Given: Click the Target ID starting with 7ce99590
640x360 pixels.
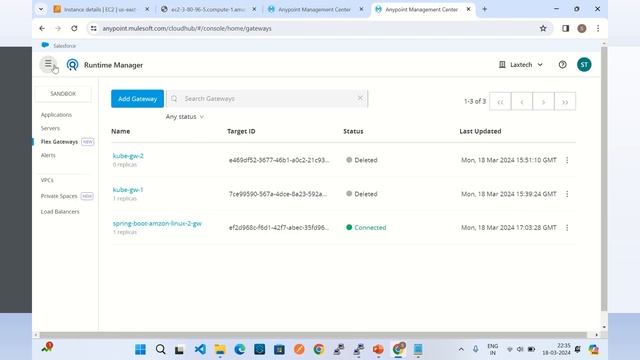Looking at the screenshot, I should (278, 194).
